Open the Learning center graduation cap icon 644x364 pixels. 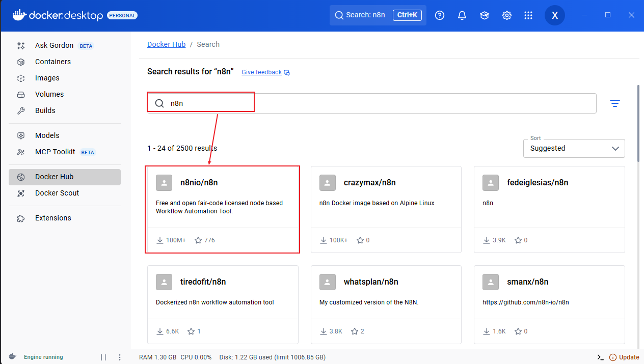point(485,15)
